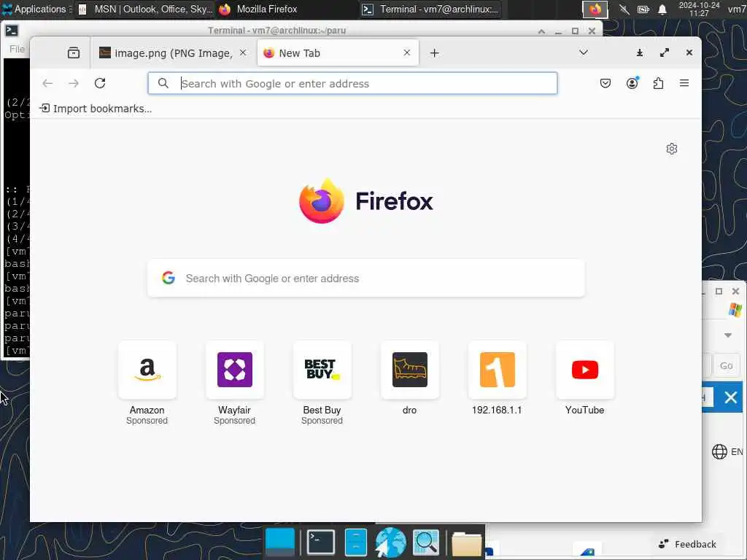747x560 pixels.
Task: Launch terminal from dock
Action: coord(321,542)
